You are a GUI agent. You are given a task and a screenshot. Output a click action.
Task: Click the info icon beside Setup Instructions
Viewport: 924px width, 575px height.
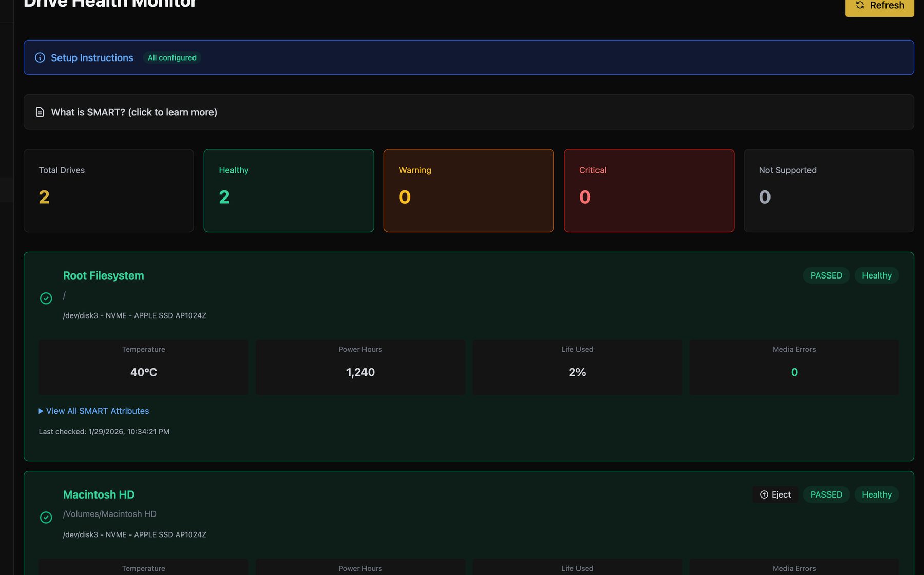point(40,57)
